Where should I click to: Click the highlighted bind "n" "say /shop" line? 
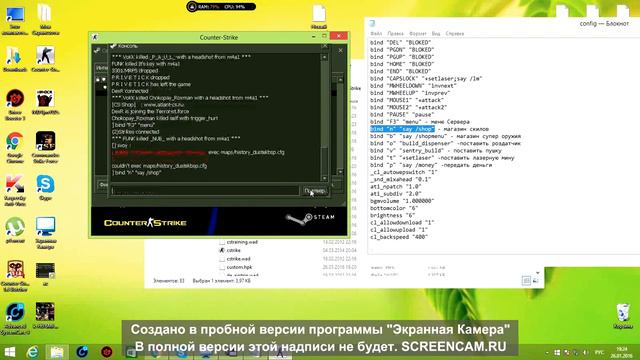click(x=402, y=129)
